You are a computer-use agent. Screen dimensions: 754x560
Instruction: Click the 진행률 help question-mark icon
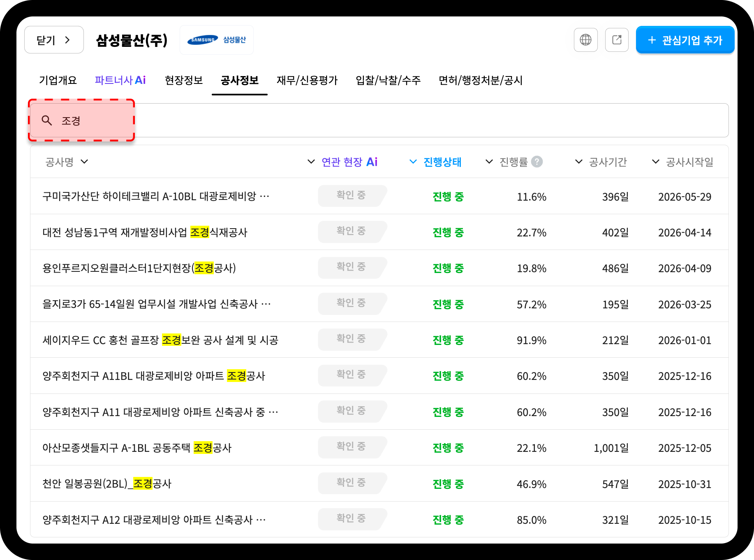pyautogui.click(x=537, y=162)
